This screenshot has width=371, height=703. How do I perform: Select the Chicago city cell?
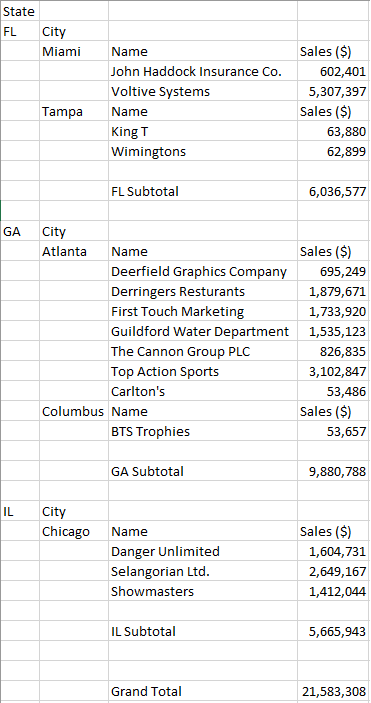pyautogui.click(x=74, y=531)
